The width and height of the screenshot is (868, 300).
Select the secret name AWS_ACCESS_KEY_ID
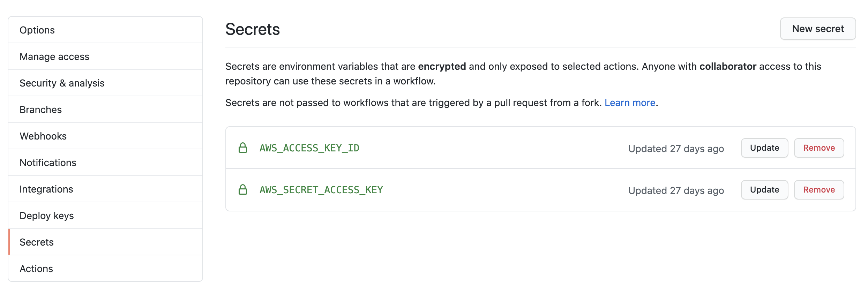click(x=309, y=148)
